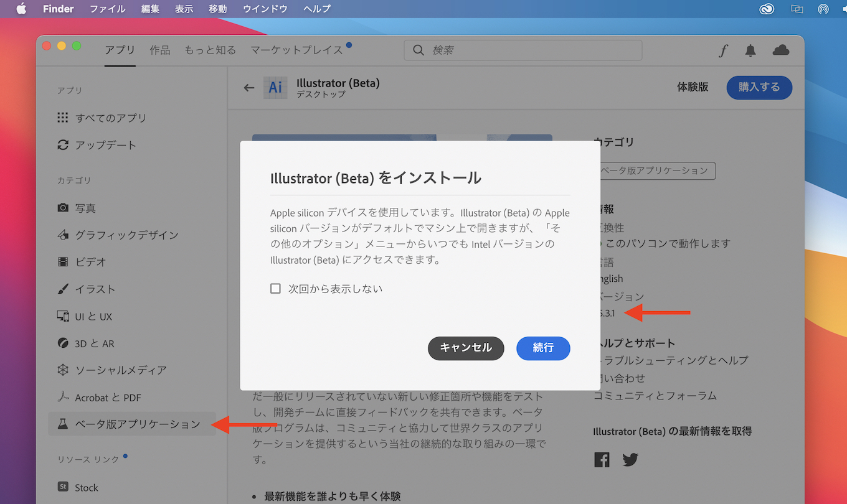Switch to the マーケットプレイス tab
Viewport: 847px width, 504px height.
[296, 50]
